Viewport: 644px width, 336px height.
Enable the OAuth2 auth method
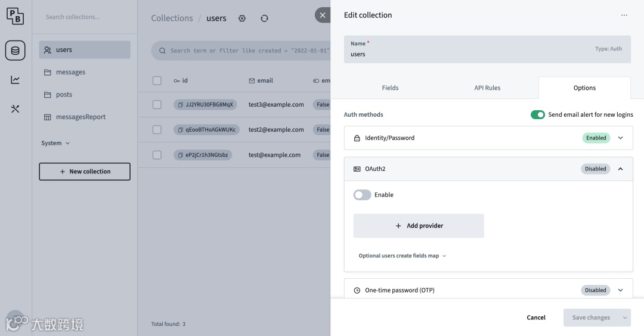(363, 195)
